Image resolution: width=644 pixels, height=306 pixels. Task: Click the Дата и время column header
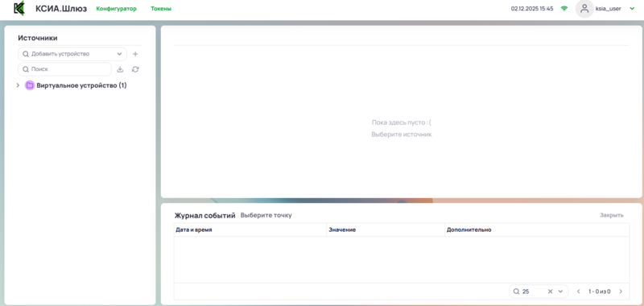pos(194,230)
